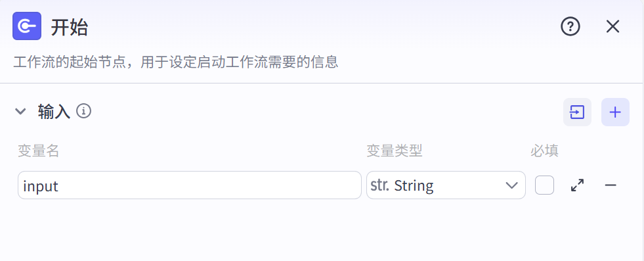Toggle the 必填 required checkbox

[544, 185]
